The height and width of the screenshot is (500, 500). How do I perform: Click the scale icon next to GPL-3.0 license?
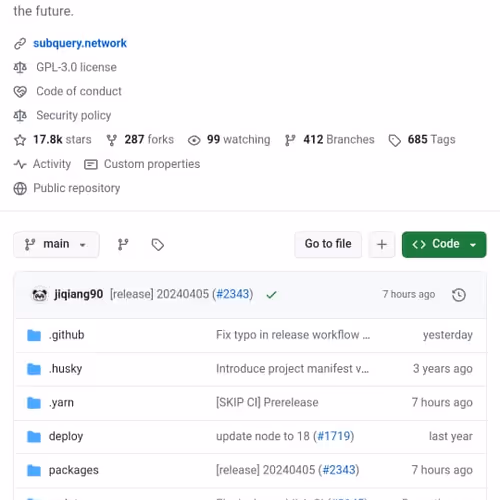tap(20, 68)
